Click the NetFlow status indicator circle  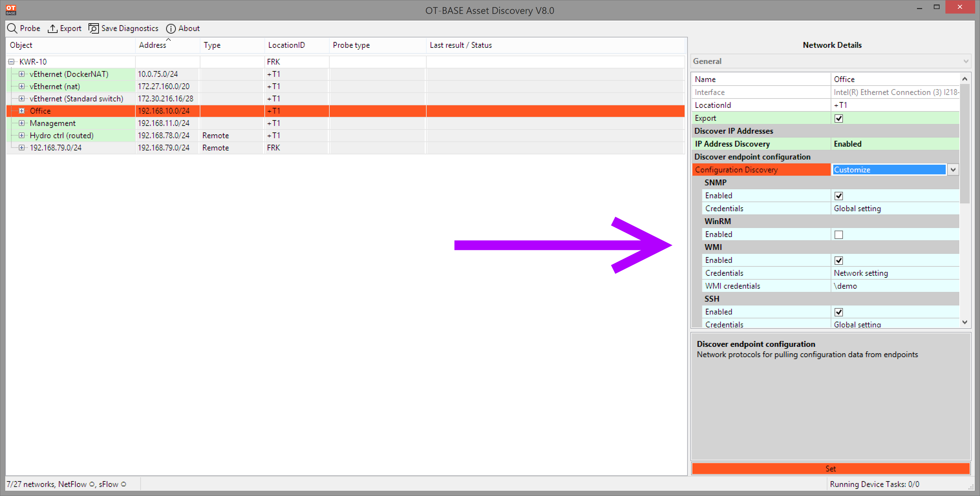pos(91,485)
